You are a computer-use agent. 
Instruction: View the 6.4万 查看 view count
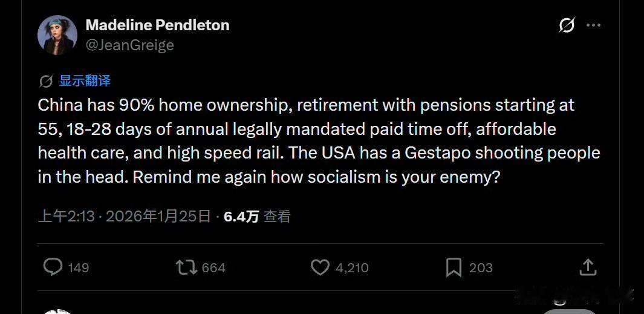click(257, 217)
